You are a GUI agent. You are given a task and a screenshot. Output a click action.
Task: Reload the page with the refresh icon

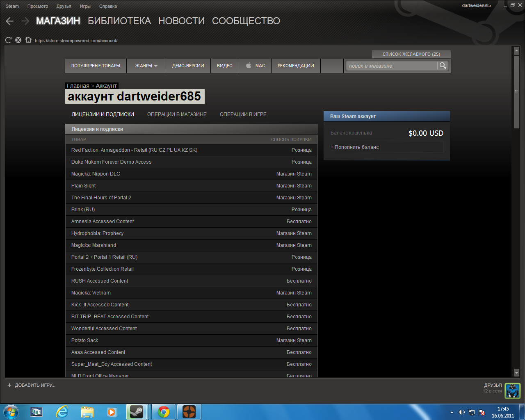[x=8, y=40]
